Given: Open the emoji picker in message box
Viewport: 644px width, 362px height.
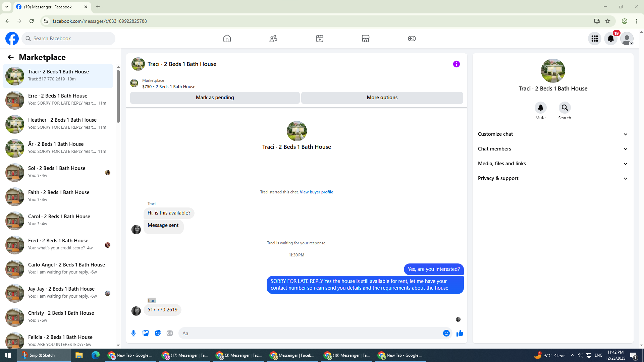Looking at the screenshot, I should 446,333.
